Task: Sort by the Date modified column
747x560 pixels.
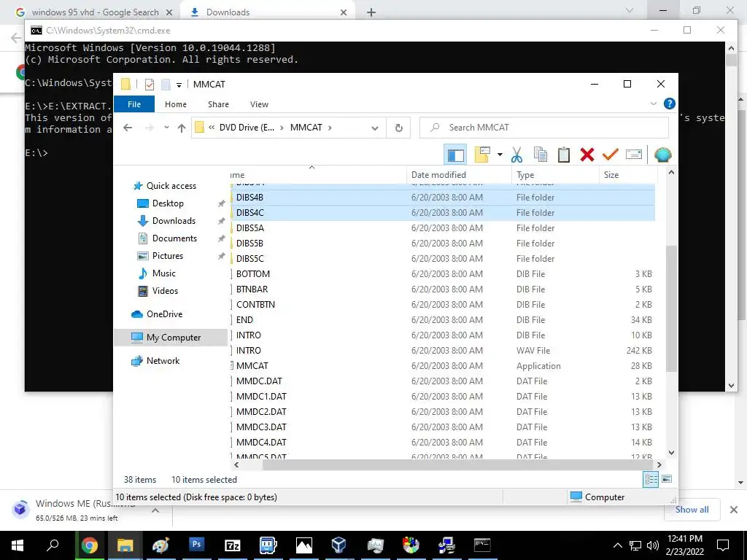Action: (x=459, y=175)
